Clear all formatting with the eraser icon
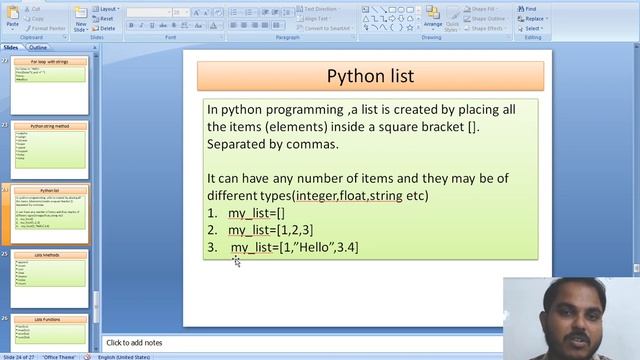This screenshot has height=360, width=640. [x=218, y=13]
